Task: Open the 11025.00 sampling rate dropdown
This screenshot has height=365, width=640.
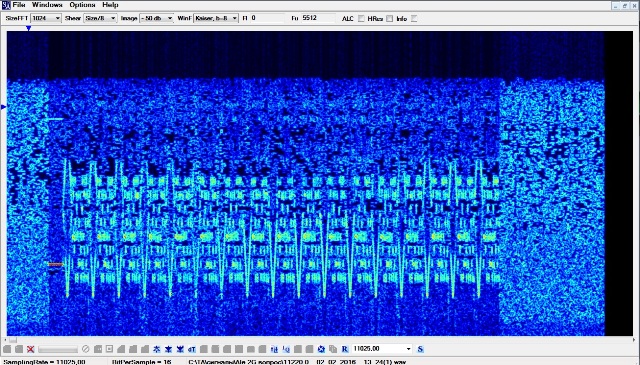Action: pyautogui.click(x=382, y=349)
